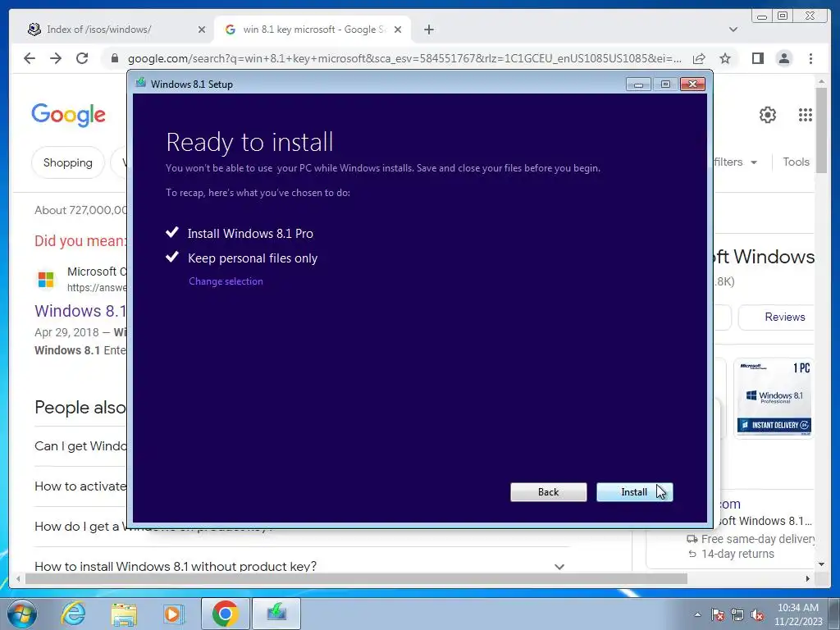
Task: Click Windows Setup taskbar icon
Action: 276,614
